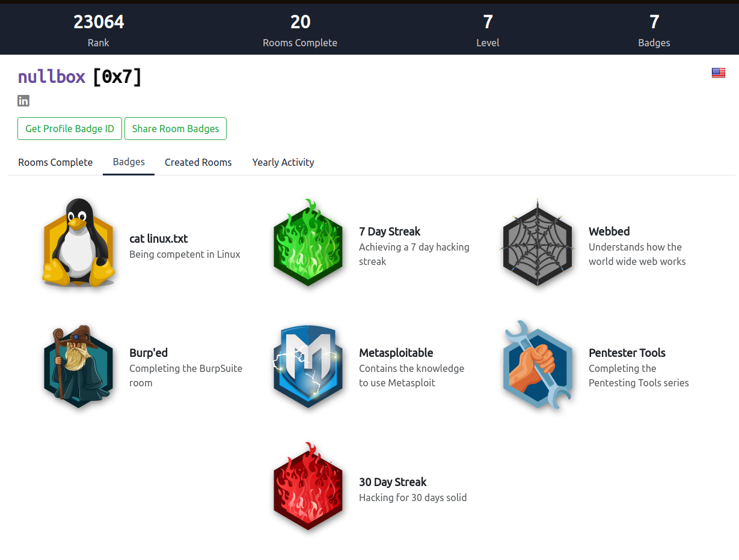The image size is (739, 560).
Task: Click the 'Level' label in header
Action: click(488, 43)
